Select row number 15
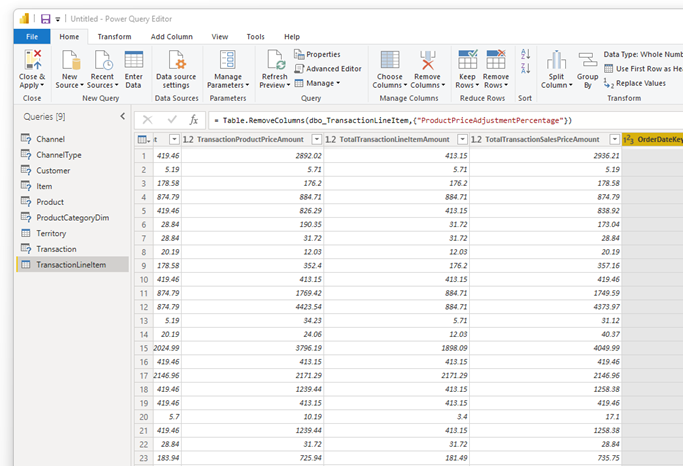 (x=144, y=348)
